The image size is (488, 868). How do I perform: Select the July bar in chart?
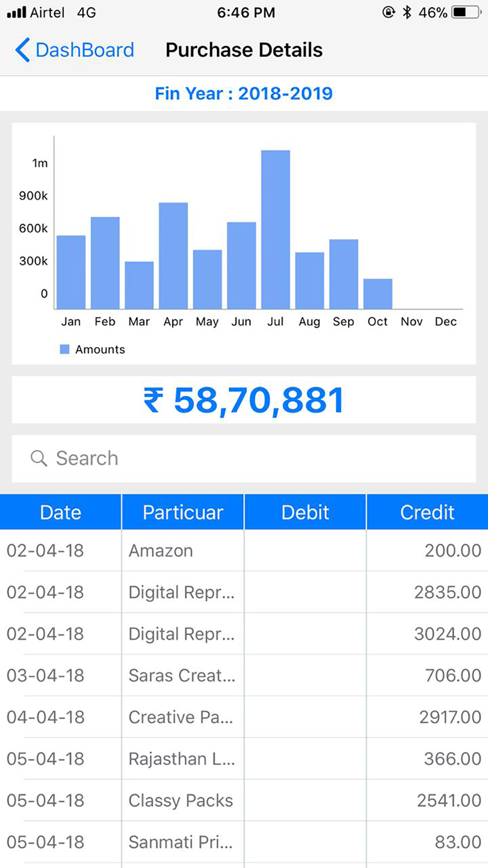click(x=276, y=229)
